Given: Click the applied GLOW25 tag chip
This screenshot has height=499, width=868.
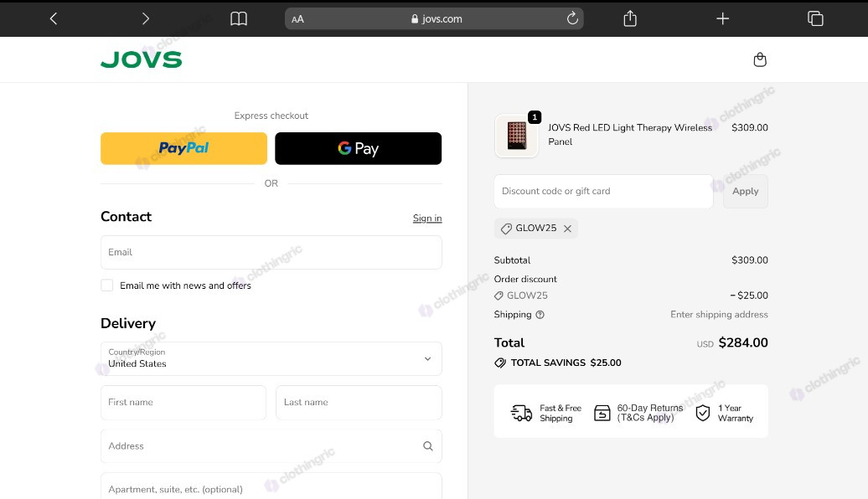Looking at the screenshot, I should pyautogui.click(x=536, y=228).
